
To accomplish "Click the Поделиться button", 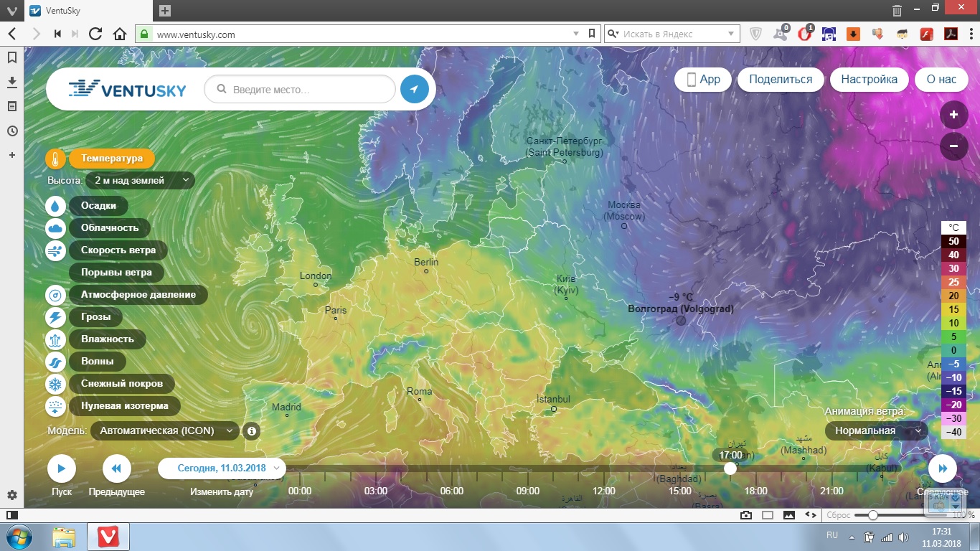I will (x=781, y=80).
